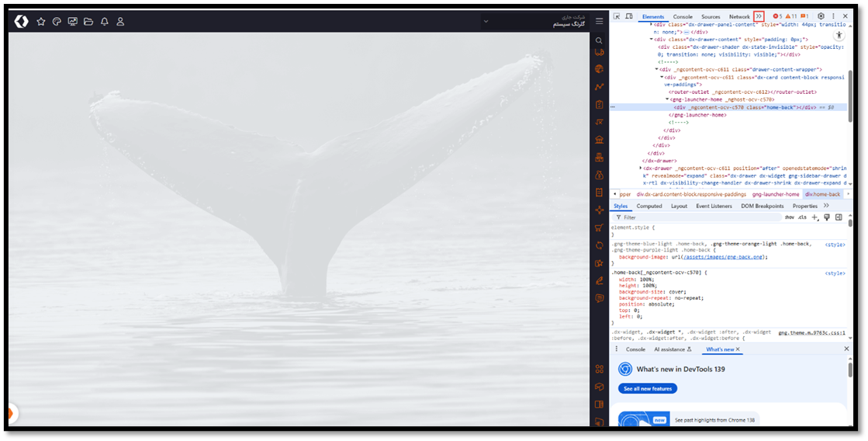Collapse the gng-launcher-home tree node
The width and height of the screenshot is (868, 441).
(x=667, y=99)
